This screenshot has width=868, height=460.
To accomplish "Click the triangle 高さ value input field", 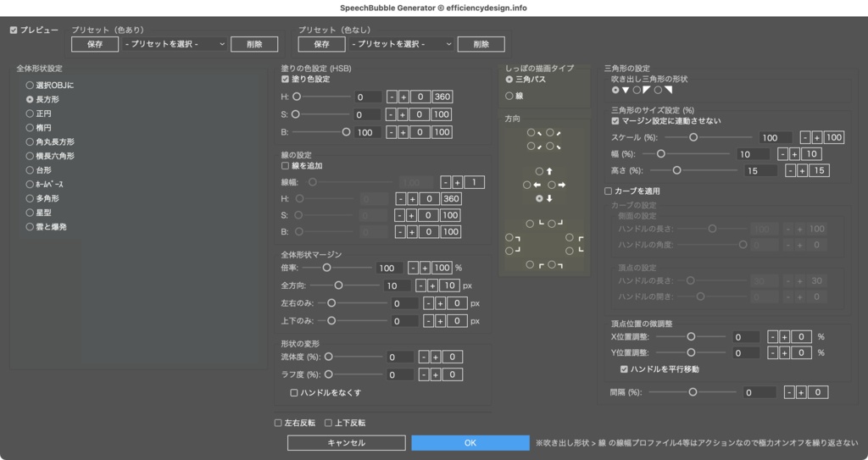I will point(760,171).
